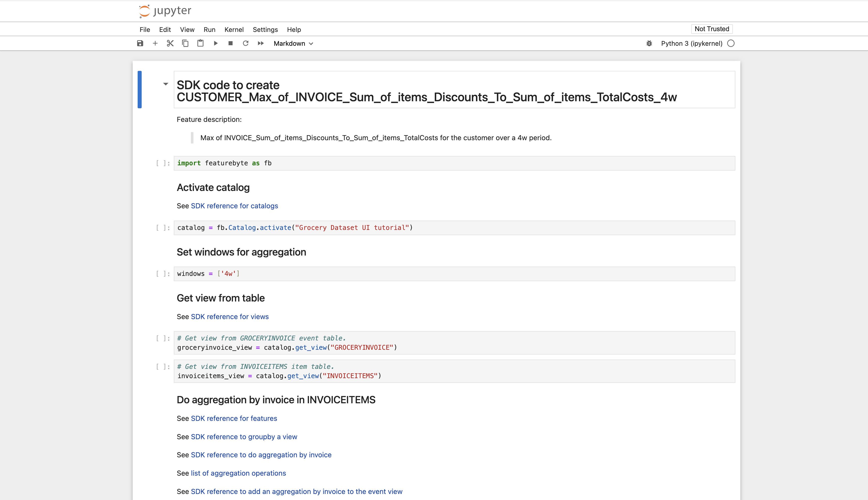Click the blue active cell marker bar

tap(140, 90)
